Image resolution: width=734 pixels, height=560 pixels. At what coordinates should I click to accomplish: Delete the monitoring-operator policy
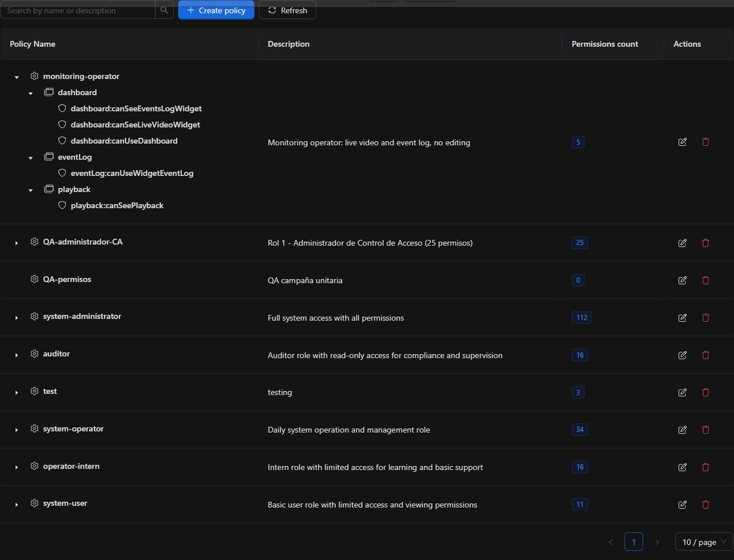coord(705,142)
